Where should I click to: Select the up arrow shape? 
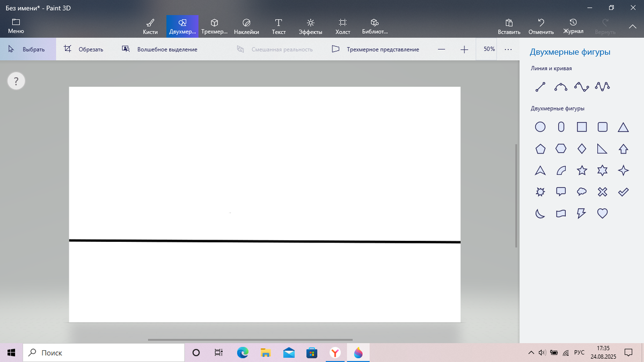point(623,149)
